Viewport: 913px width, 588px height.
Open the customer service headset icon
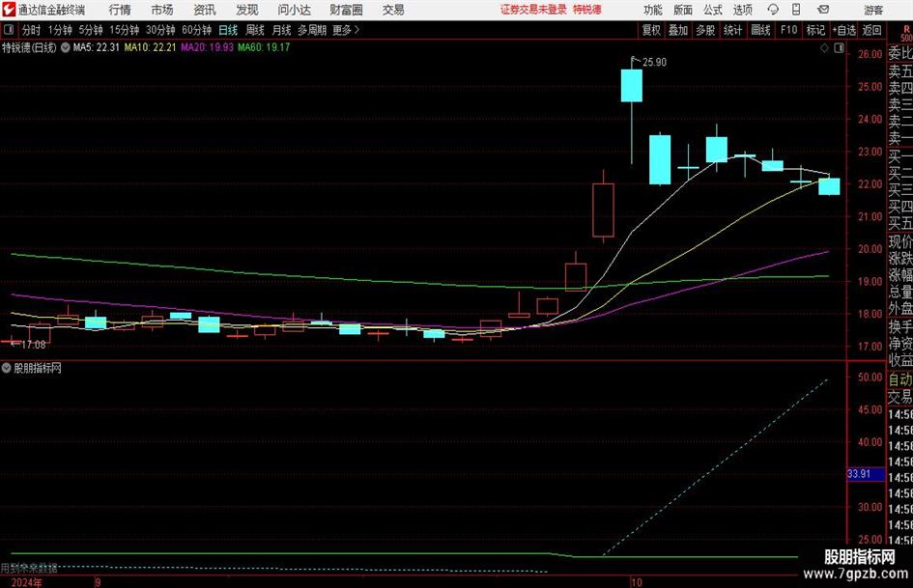pos(773,10)
